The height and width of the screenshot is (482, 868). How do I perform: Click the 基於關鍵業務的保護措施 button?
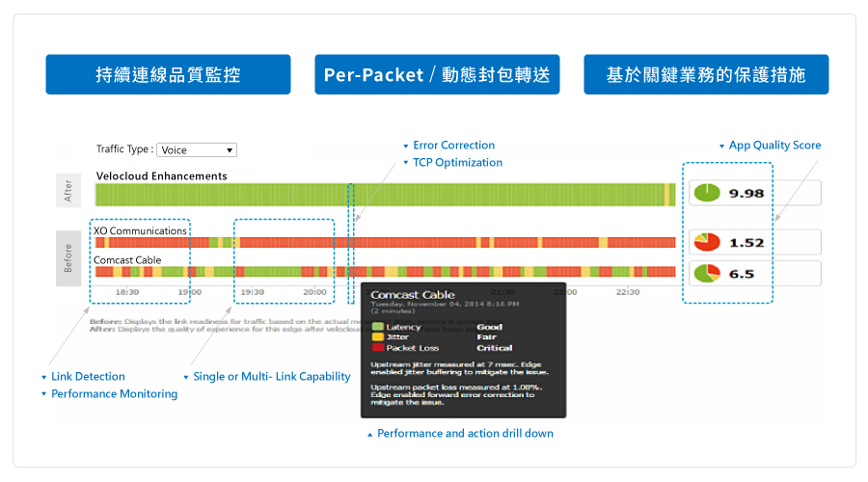pos(706,74)
